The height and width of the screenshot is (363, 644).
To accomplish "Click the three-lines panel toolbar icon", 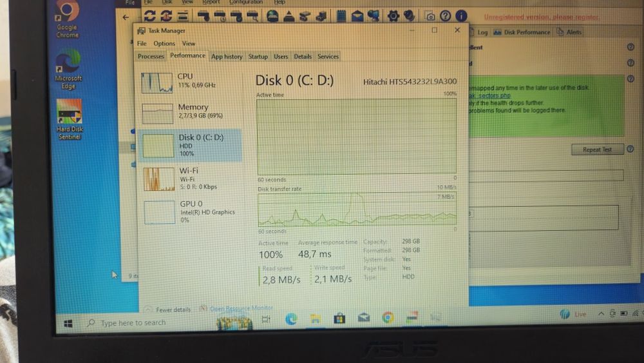I will click(x=182, y=16).
